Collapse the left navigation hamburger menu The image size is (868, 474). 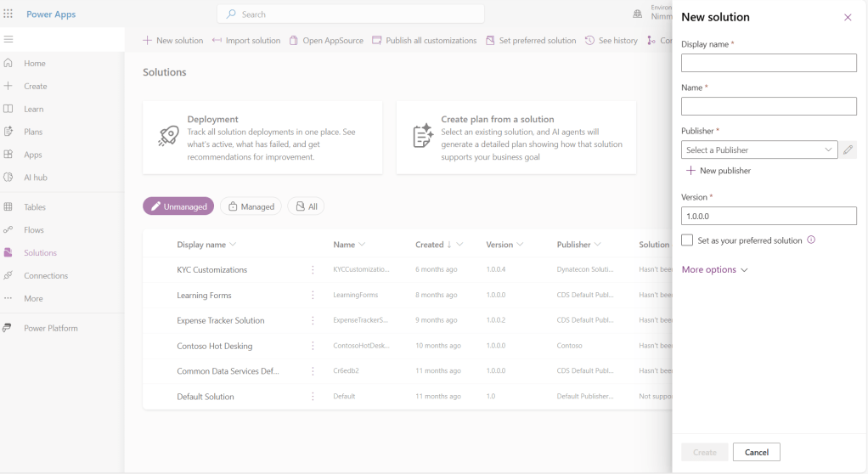[x=8, y=39]
